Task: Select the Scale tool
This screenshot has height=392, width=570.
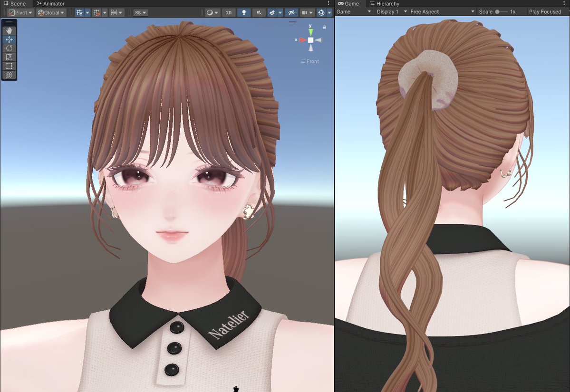Action: pyautogui.click(x=9, y=57)
